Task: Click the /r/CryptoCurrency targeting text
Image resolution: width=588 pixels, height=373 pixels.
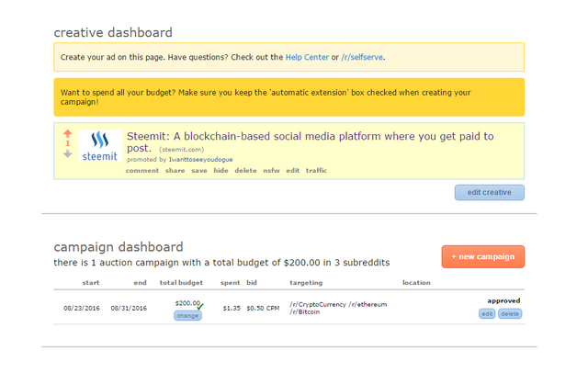Action: click(318, 304)
